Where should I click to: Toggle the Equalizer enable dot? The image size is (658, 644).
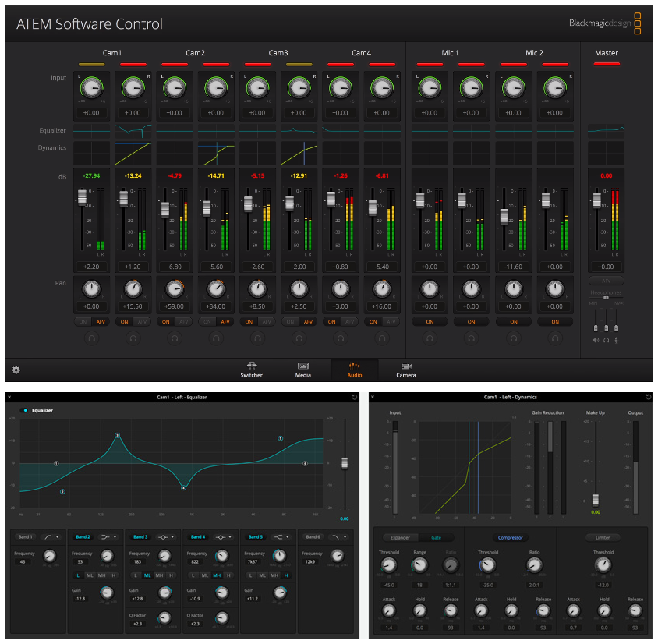point(26,410)
